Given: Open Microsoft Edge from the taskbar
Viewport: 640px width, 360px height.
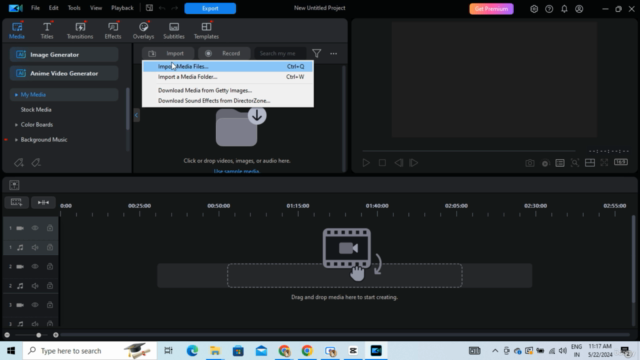Looking at the screenshot, I should click(x=192, y=351).
